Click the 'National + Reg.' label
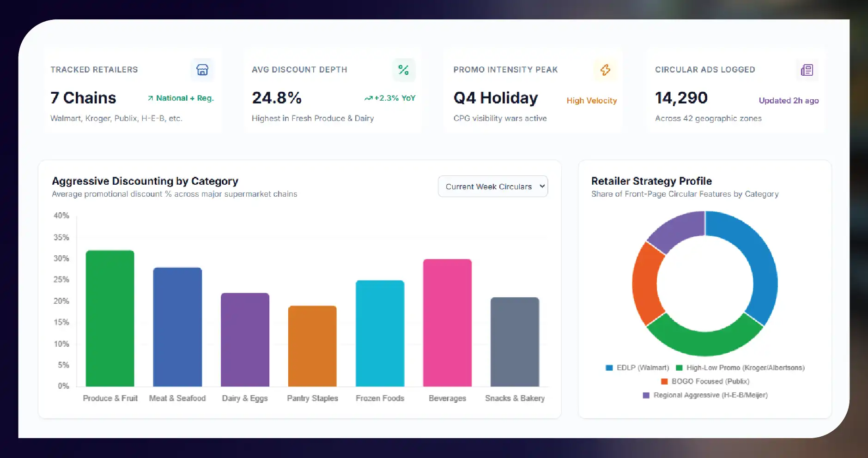This screenshot has height=458, width=868. [185, 98]
